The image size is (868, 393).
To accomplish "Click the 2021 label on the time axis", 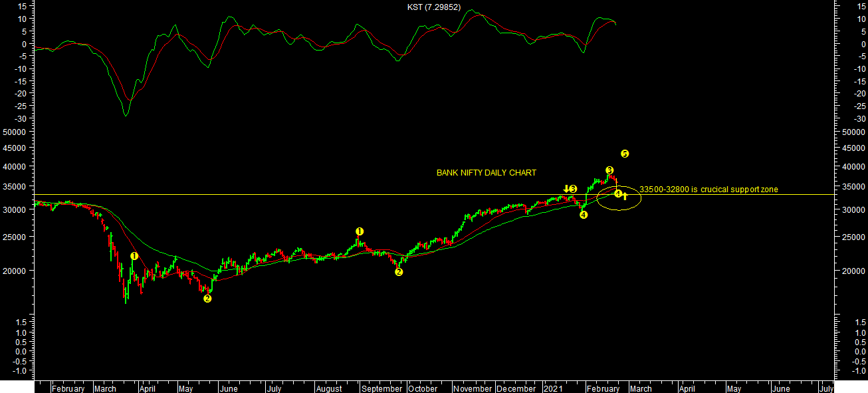I will (x=554, y=388).
